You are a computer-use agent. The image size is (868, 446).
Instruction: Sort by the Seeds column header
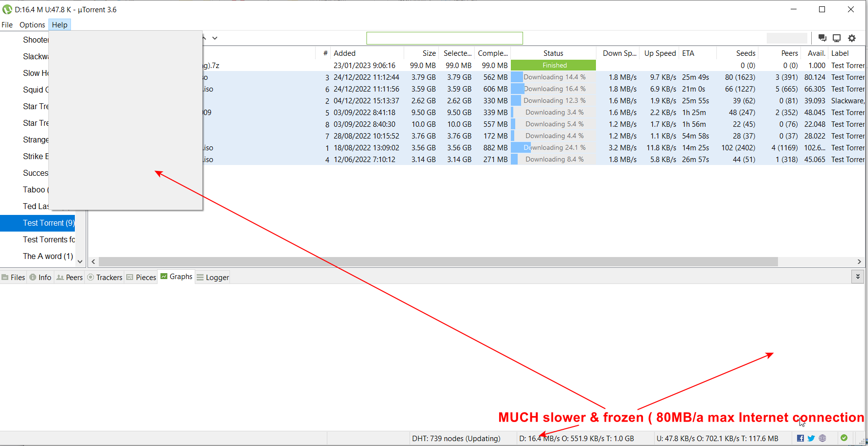point(738,53)
